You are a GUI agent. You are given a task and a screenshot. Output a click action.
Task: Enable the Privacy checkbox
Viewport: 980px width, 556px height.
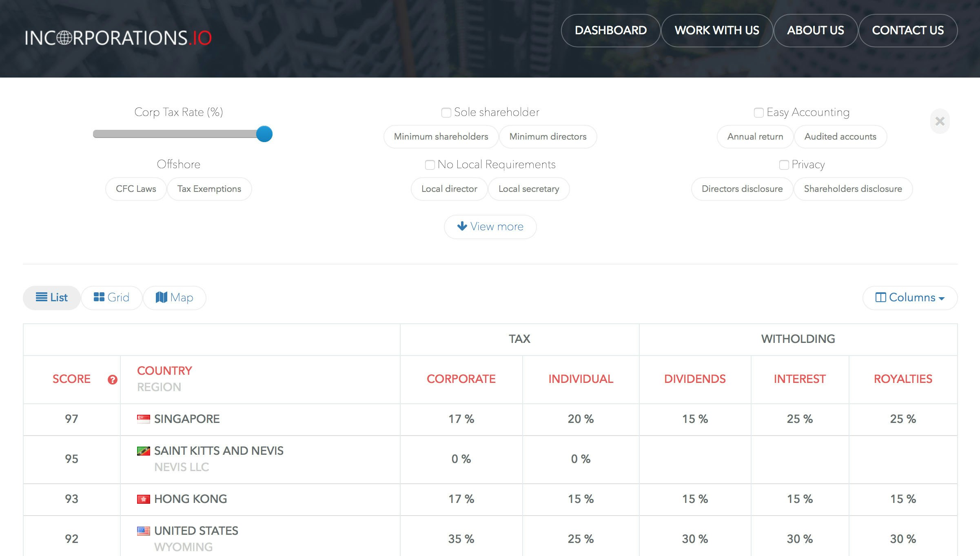click(784, 165)
